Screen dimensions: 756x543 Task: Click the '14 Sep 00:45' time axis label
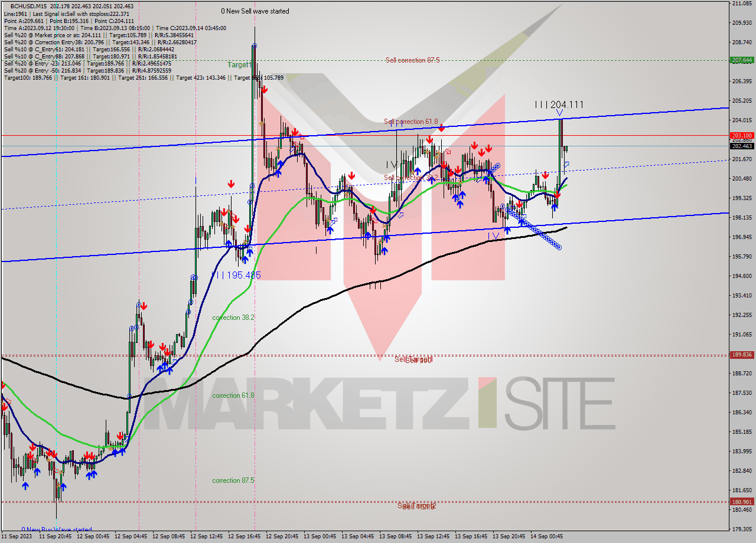pos(546,537)
